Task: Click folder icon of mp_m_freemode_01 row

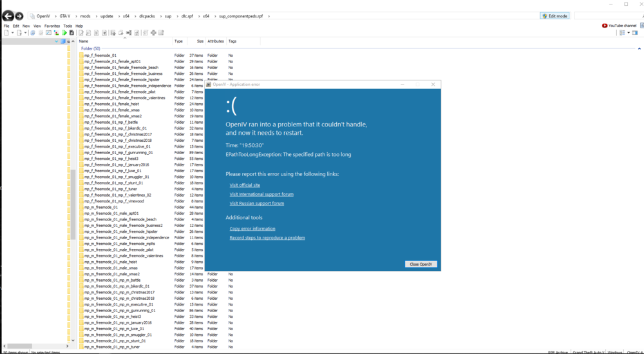Action: (81, 207)
